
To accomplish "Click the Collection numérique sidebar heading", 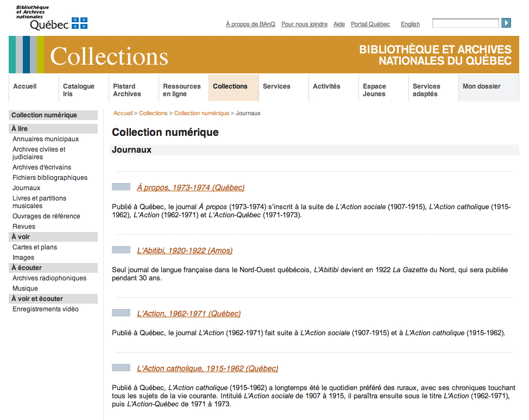I will (x=53, y=115).
